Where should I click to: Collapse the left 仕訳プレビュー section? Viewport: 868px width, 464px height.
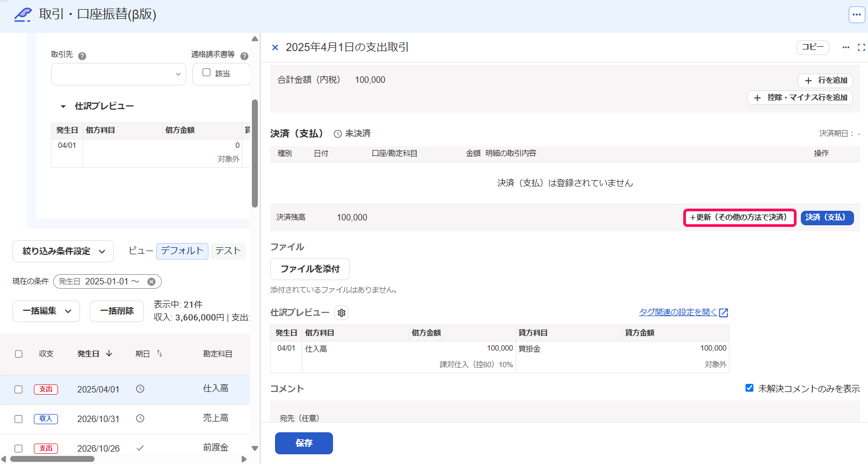click(x=63, y=106)
